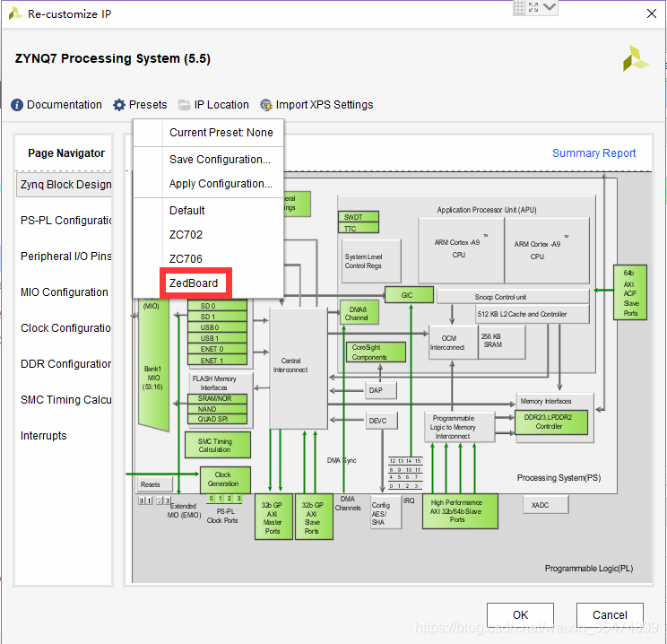
Task: Go to DDR Configuration page
Action: click(65, 364)
